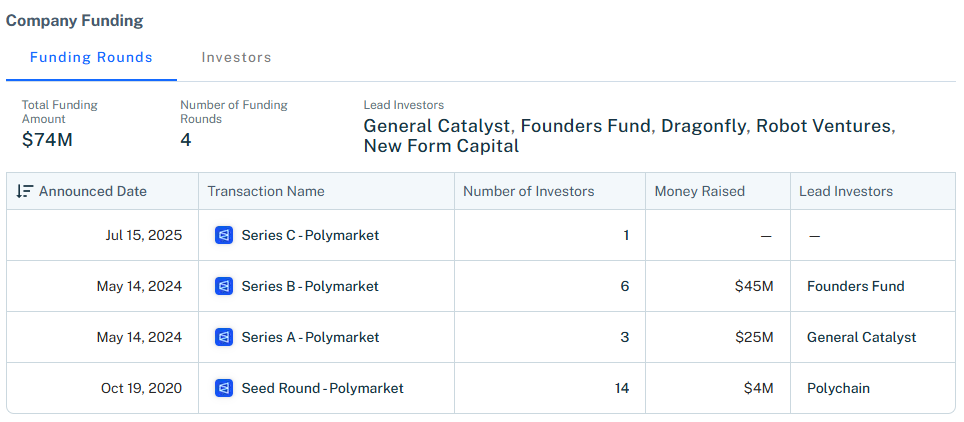964x422 pixels.
Task: Click the Founders Fund lead investor link
Action: (855, 287)
